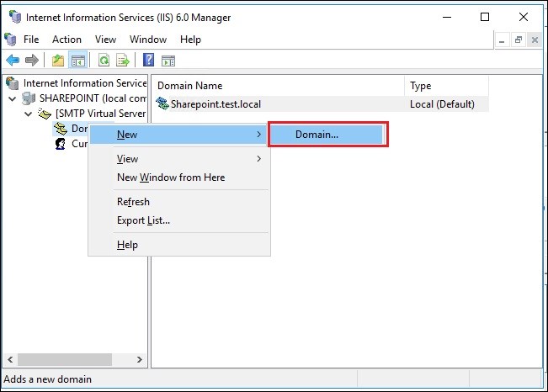Collapse the SMTP Virtual Server node
This screenshot has width=548, height=392.
pyautogui.click(x=29, y=114)
